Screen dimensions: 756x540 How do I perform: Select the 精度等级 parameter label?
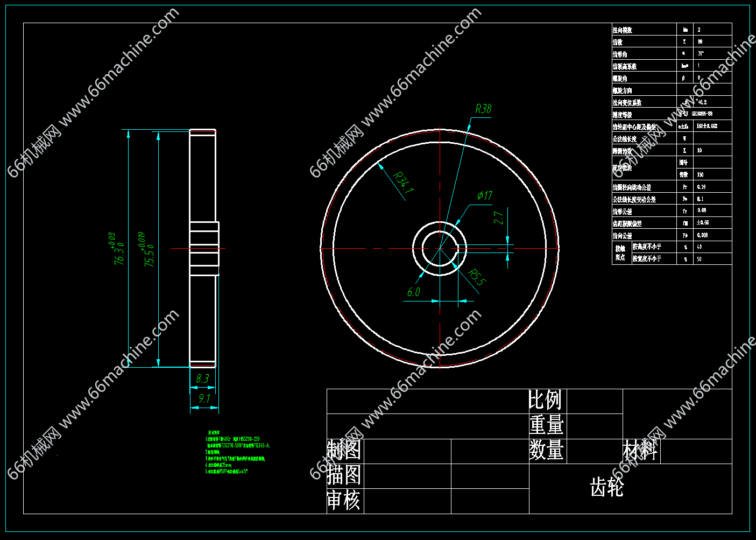click(x=623, y=115)
